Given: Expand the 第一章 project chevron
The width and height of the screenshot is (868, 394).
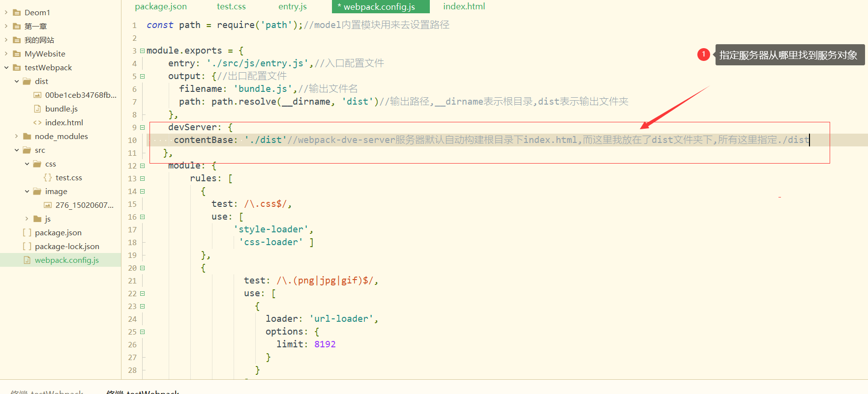Looking at the screenshot, I should 6,26.
